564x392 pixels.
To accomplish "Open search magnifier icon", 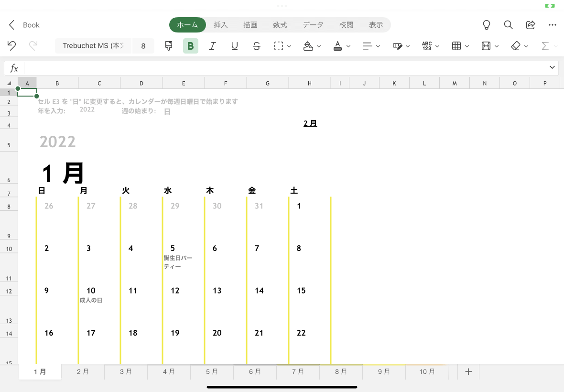I will tap(508, 25).
